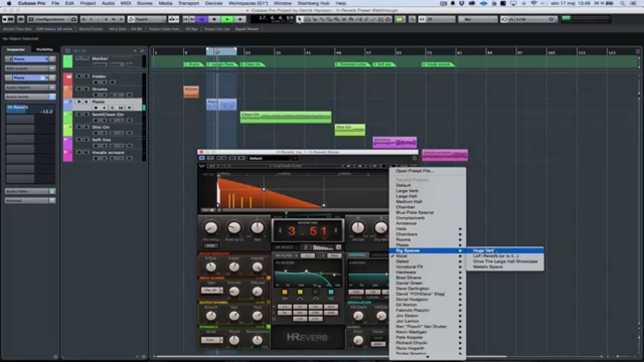Click the X-Time decay envelope knob

[x=211, y=267]
